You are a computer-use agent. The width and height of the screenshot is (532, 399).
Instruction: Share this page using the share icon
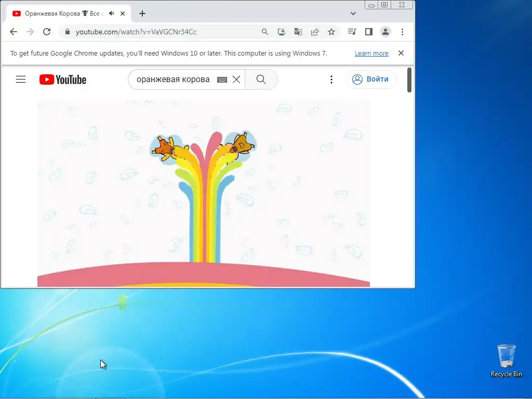315,32
